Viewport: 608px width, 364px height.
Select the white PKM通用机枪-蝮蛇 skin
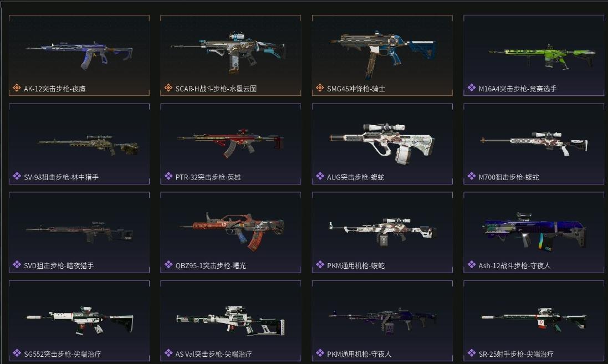pyautogui.click(x=382, y=232)
